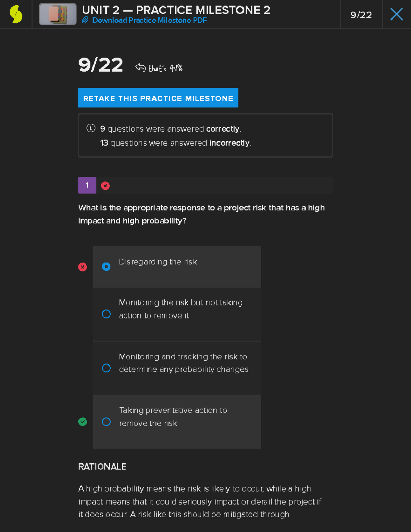Viewport: 411px width, 532px height.
Task: Click the curved arrow beside score percentage
Action: tap(140, 67)
